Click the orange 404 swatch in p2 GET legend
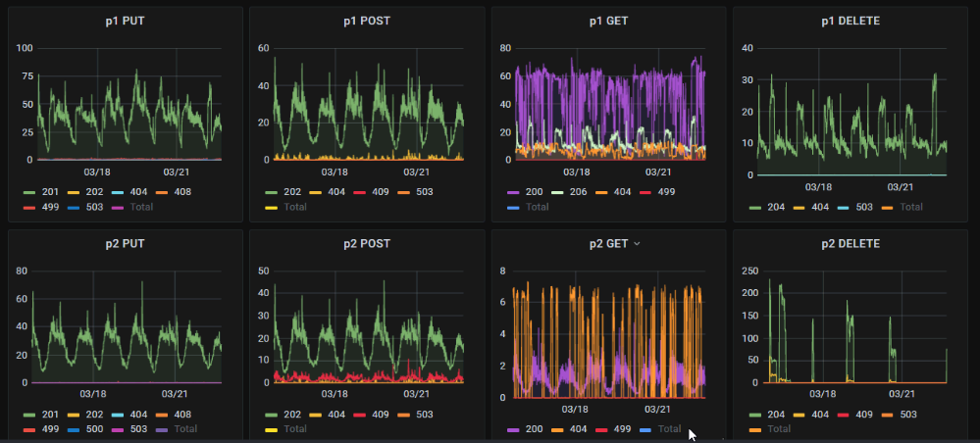Viewport: 980px width, 443px height. click(558, 429)
